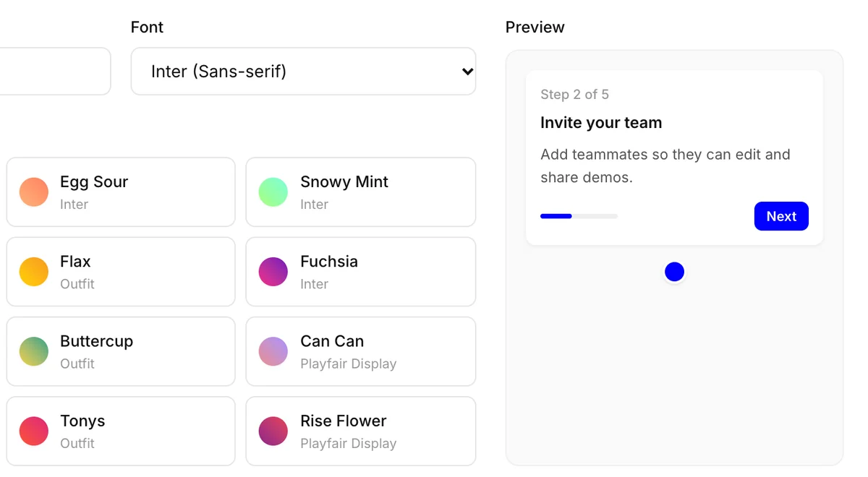Click 'Playfair Display' under Rise Flower
The image size is (868, 477).
pyautogui.click(x=348, y=443)
